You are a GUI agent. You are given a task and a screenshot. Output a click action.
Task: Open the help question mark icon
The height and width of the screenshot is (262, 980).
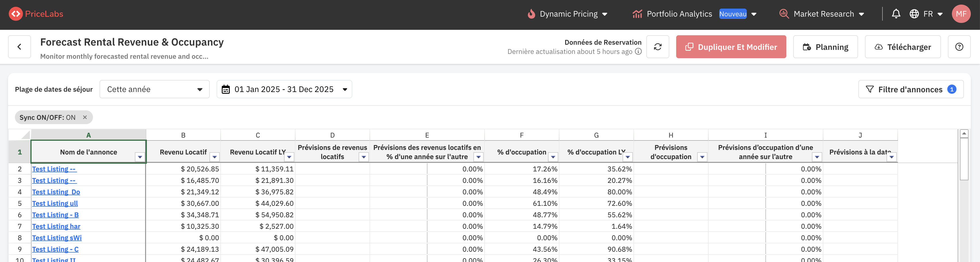click(x=959, y=47)
